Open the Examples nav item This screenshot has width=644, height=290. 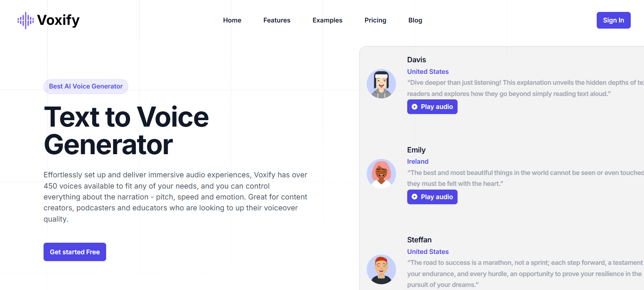point(327,20)
